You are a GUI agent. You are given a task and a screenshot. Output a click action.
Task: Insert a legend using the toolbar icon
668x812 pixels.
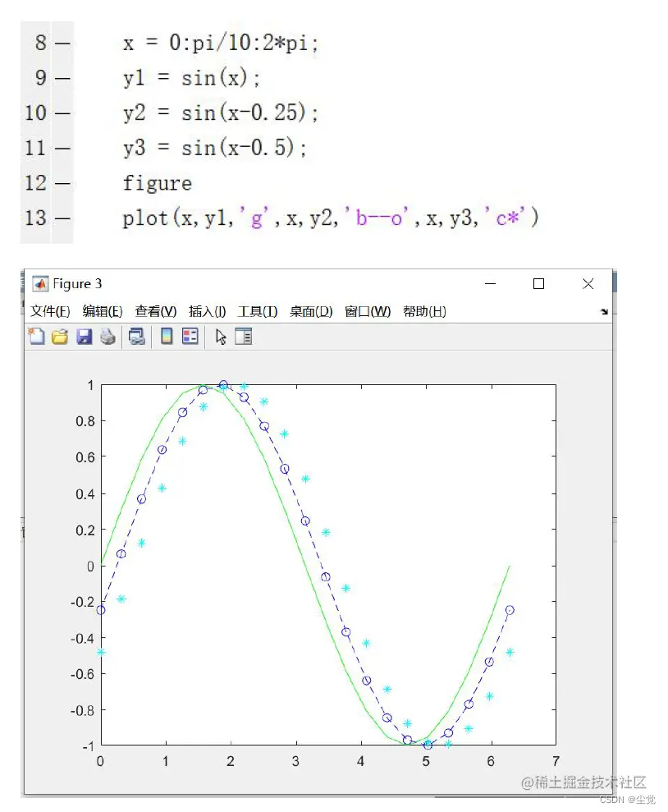[190, 337]
